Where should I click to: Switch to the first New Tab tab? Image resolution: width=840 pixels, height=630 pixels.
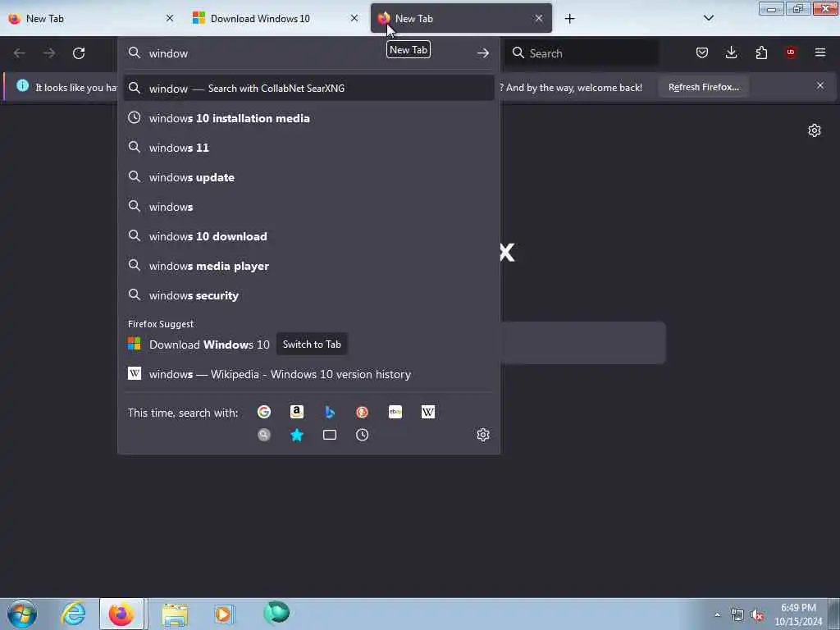click(x=91, y=19)
